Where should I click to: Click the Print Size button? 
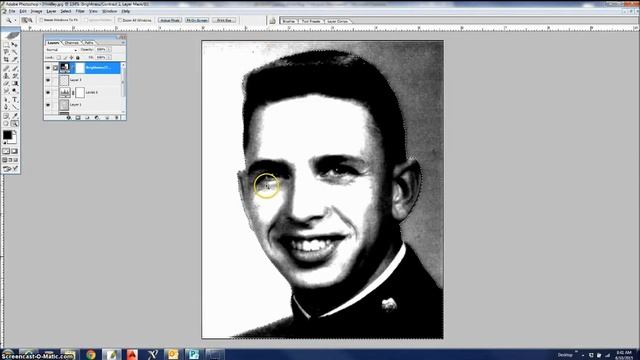point(224,20)
